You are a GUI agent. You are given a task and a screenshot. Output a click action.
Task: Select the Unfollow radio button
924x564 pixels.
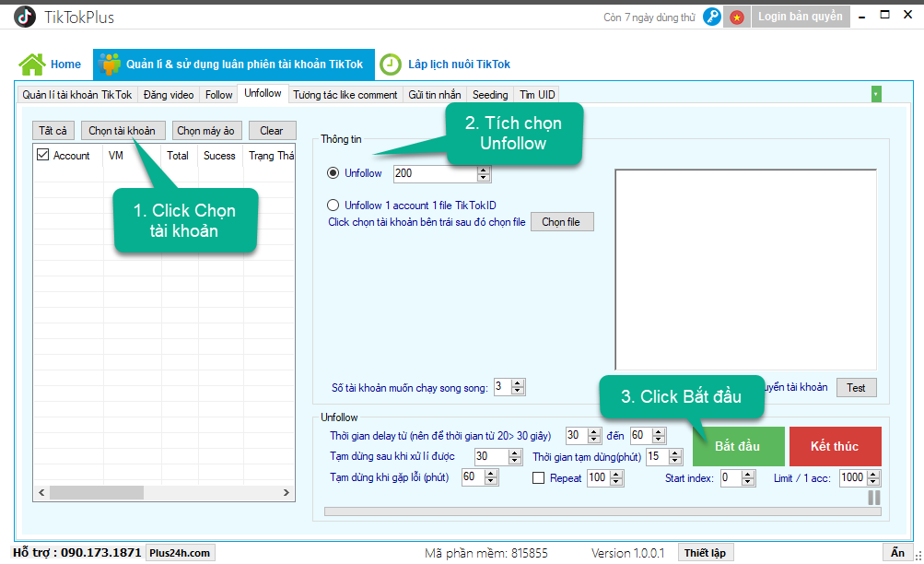[333, 173]
